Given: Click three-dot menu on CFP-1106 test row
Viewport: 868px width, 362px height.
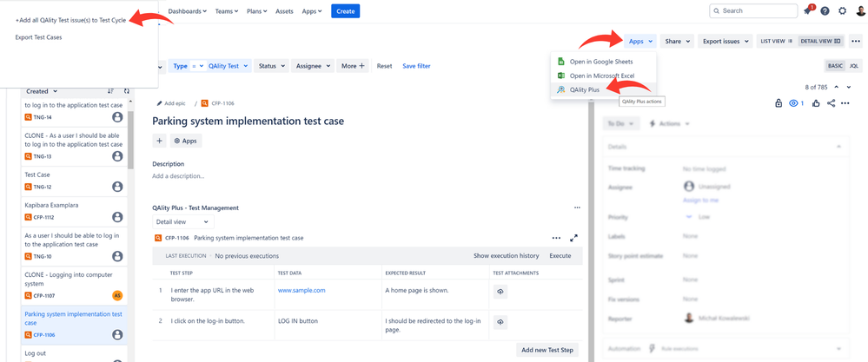Looking at the screenshot, I should 556,238.
